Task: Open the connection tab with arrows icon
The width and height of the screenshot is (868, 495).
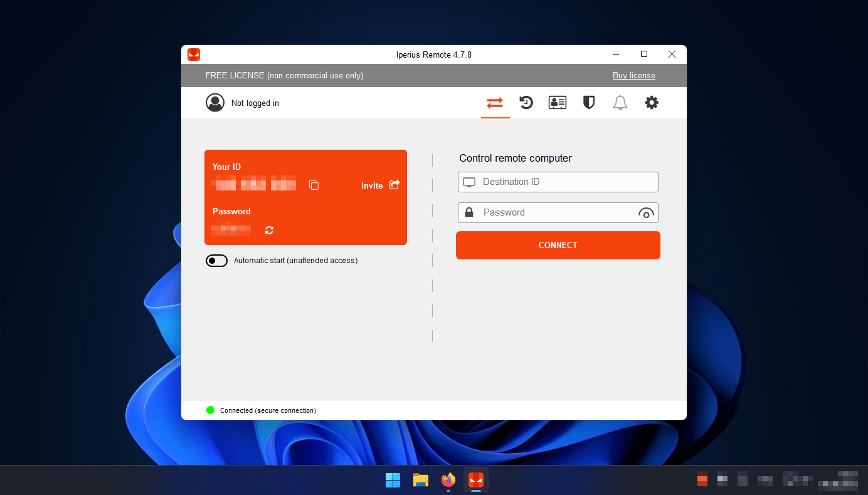Action: 495,103
